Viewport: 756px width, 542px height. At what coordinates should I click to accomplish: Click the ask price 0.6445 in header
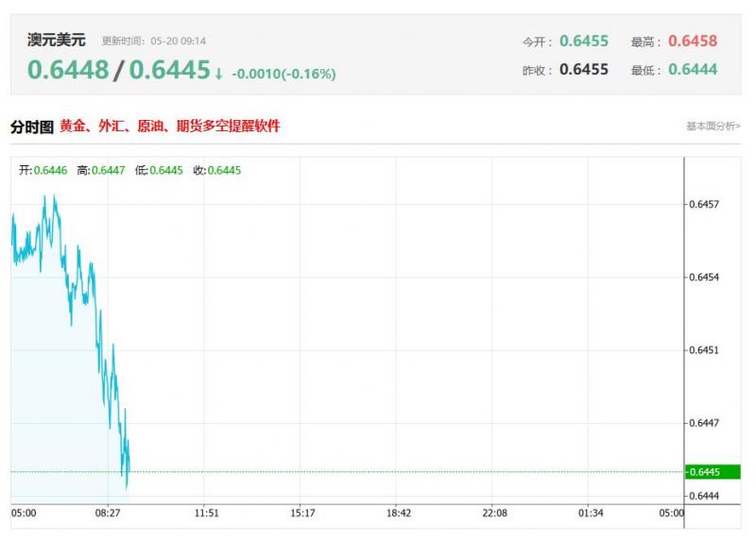pyautogui.click(x=170, y=70)
